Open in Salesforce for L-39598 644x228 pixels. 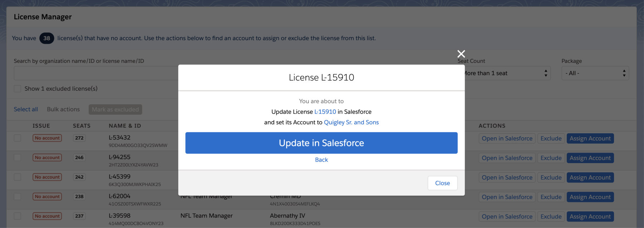click(x=507, y=217)
